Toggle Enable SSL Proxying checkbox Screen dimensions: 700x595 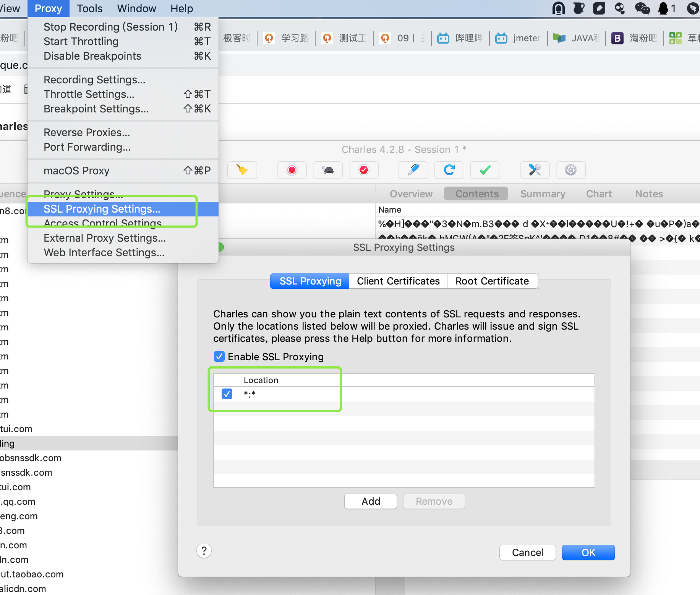click(219, 356)
